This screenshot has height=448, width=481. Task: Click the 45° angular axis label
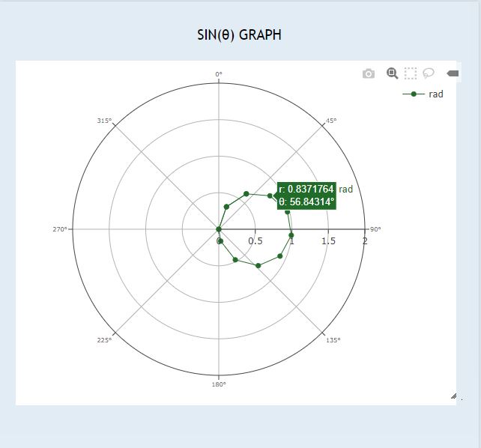[330, 120]
